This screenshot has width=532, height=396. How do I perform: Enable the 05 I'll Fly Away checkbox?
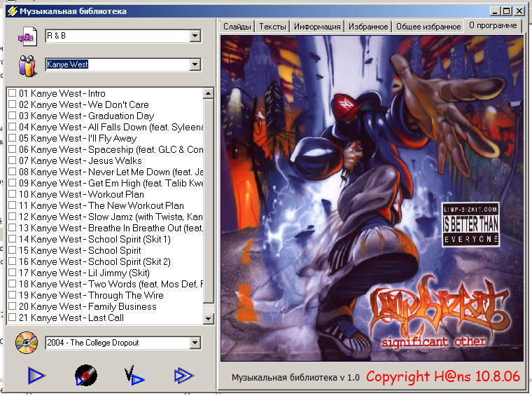click(x=12, y=138)
